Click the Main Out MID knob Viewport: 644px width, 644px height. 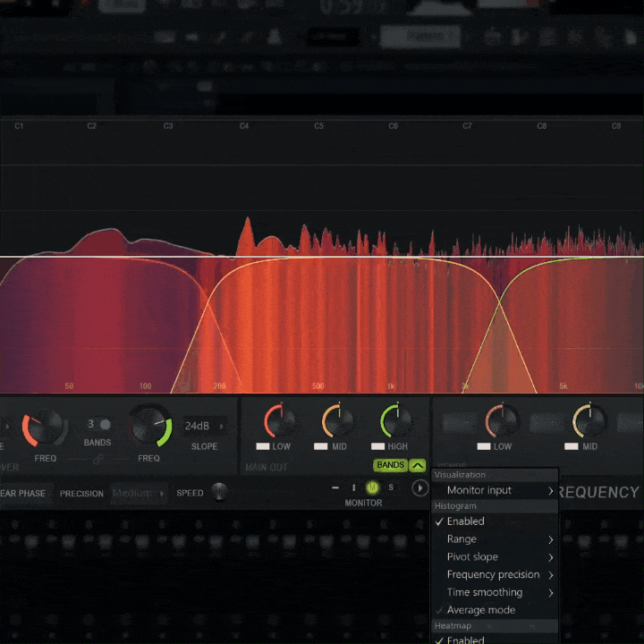point(338,421)
